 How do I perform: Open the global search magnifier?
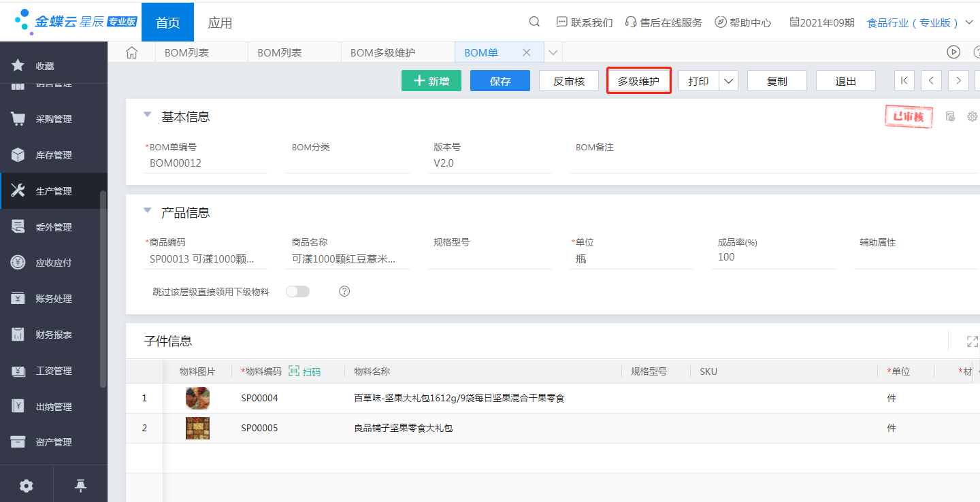tap(534, 22)
